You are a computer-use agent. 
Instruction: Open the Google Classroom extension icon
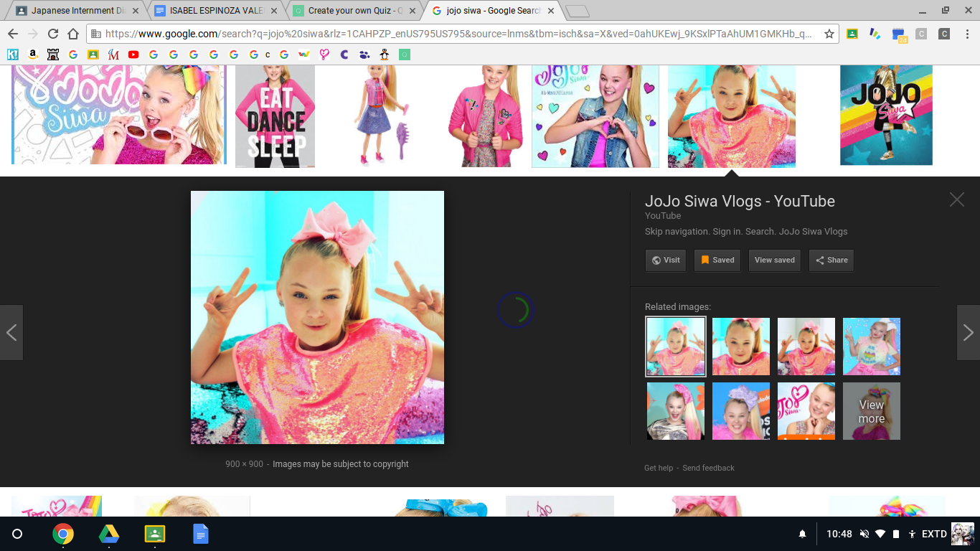click(852, 34)
